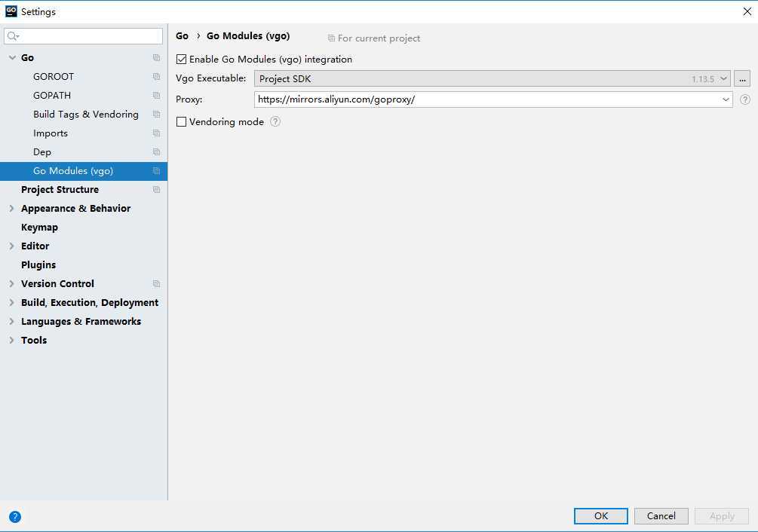Expand the Build, Execution, Deployment node
The width and height of the screenshot is (758, 532).
click(11, 302)
